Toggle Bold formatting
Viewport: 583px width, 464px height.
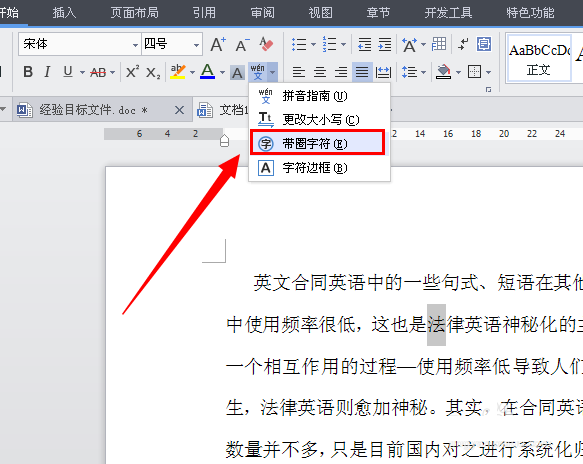28,72
